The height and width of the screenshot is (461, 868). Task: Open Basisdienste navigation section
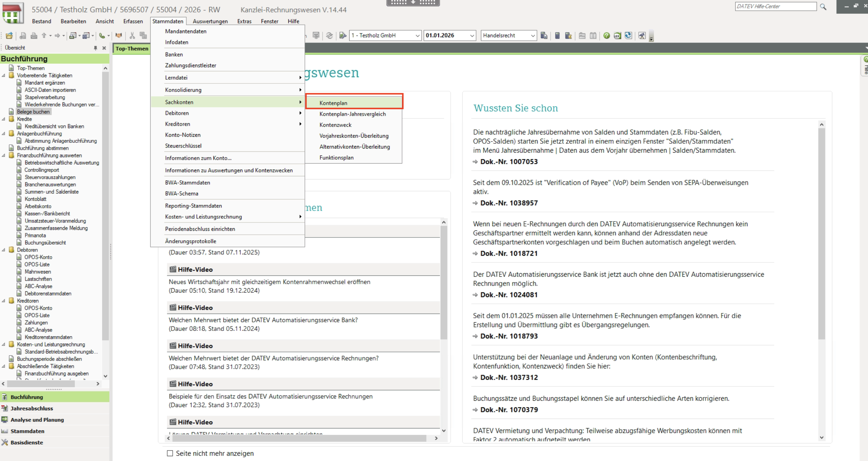coord(55,442)
